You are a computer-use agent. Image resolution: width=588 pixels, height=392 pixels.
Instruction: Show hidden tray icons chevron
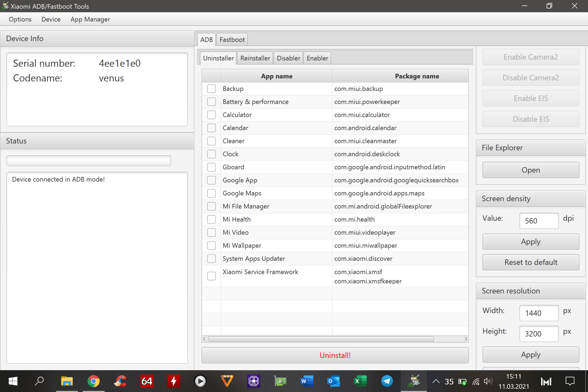pos(436,382)
